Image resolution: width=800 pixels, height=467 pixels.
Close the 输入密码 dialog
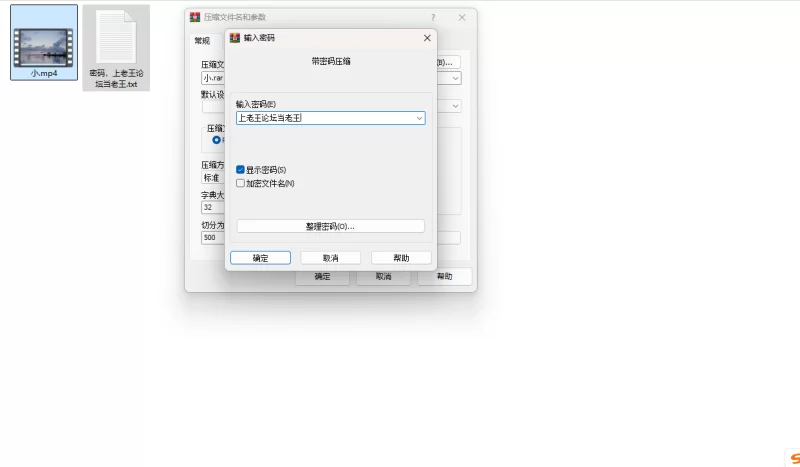pyautogui.click(x=427, y=38)
